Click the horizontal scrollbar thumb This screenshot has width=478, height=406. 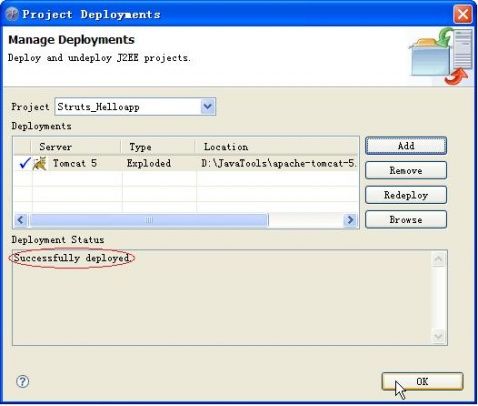click(x=149, y=220)
